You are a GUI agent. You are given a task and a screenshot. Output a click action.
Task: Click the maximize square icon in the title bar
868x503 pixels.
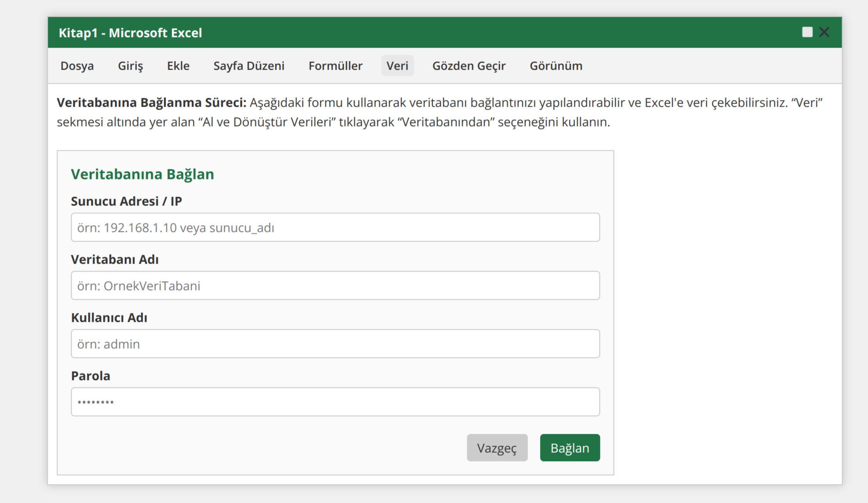pyautogui.click(x=807, y=31)
